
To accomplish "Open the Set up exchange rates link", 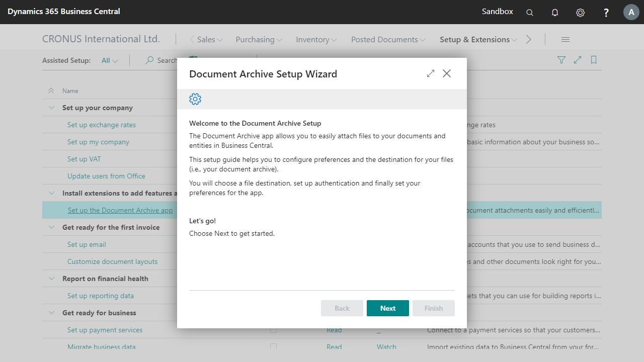I will click(x=102, y=125).
